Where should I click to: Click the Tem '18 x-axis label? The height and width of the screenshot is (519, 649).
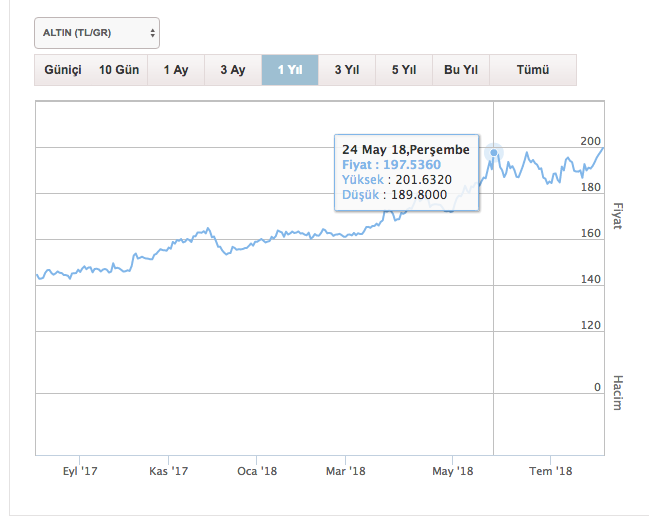tap(550, 471)
